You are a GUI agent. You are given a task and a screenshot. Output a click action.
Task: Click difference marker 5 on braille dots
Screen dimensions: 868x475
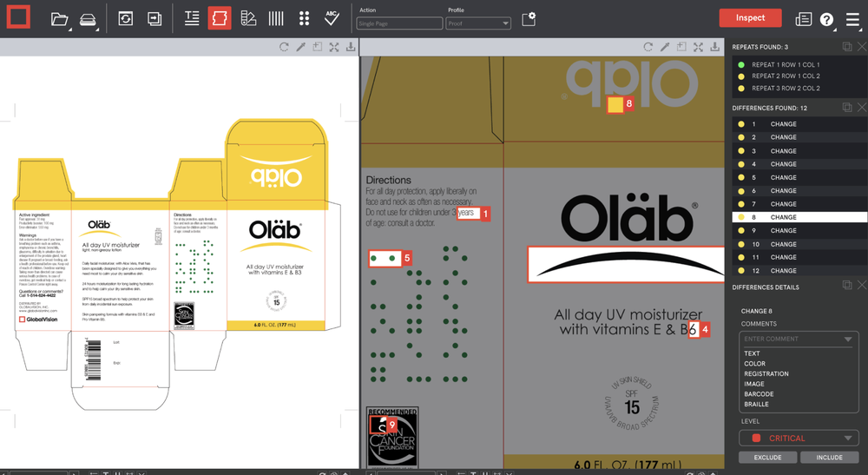[x=407, y=258]
